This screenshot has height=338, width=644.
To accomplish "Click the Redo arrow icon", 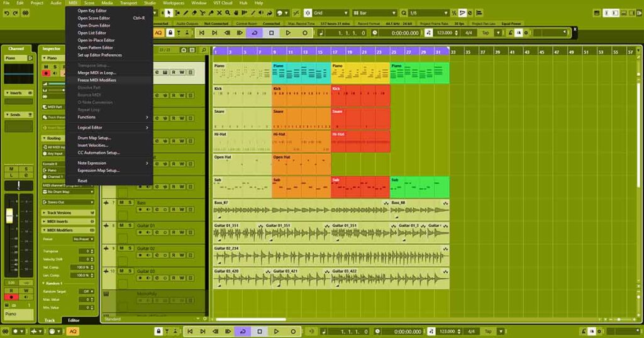I will pyautogui.click(x=15, y=13).
